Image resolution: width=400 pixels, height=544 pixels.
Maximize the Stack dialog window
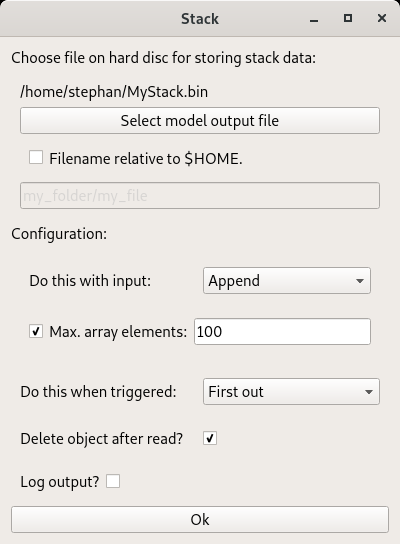coord(348,18)
